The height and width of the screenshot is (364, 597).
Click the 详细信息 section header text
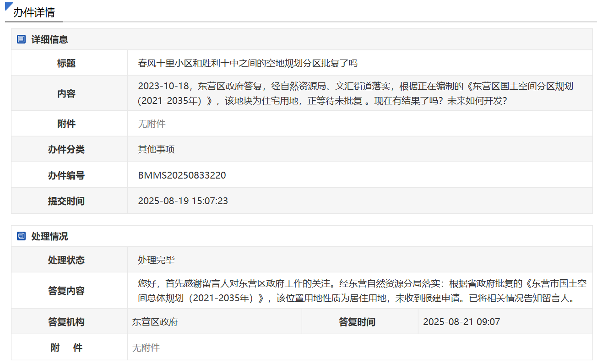(x=49, y=39)
